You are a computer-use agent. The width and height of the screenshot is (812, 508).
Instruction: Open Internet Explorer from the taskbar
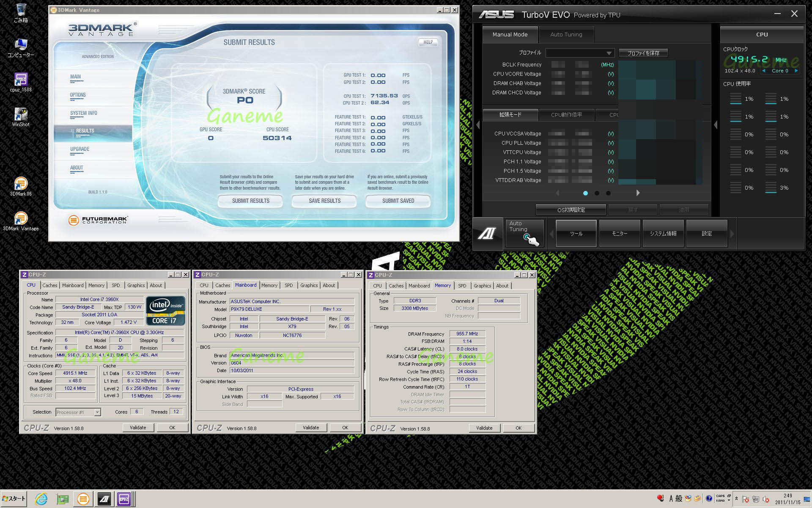coord(41,499)
